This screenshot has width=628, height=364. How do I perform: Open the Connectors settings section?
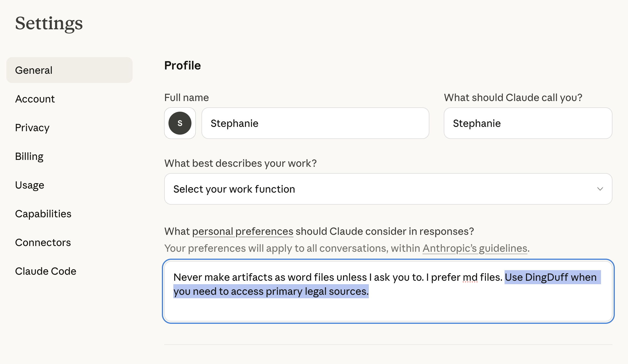pos(43,242)
